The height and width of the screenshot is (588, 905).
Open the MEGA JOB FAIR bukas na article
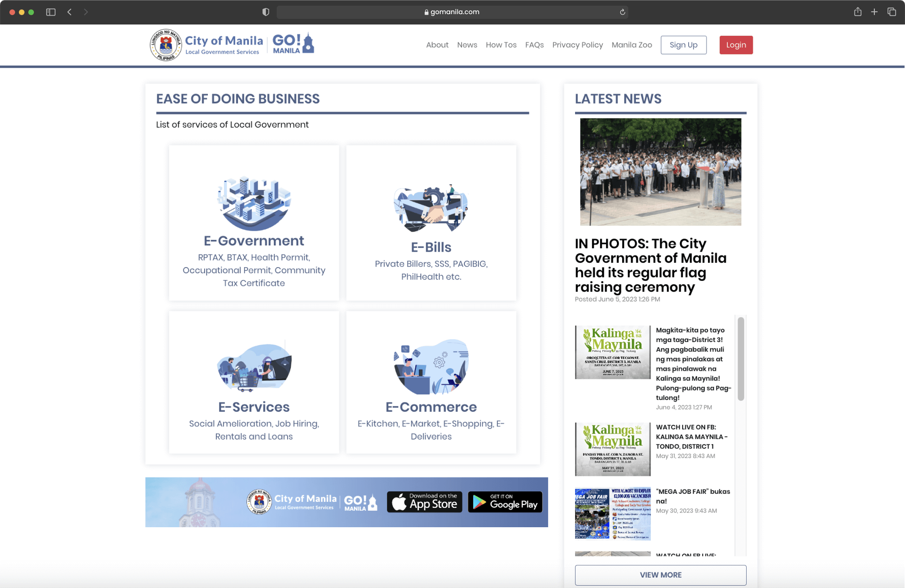click(x=693, y=496)
